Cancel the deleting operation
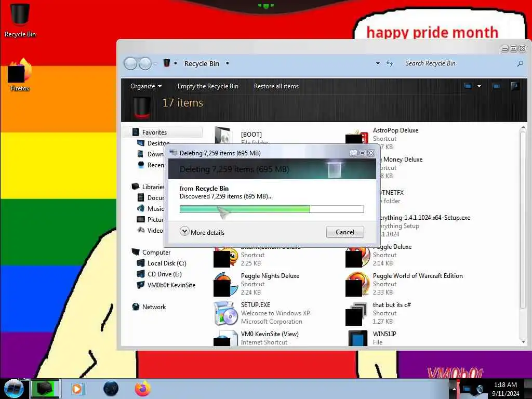Image resolution: width=532 pixels, height=399 pixels. (x=345, y=232)
